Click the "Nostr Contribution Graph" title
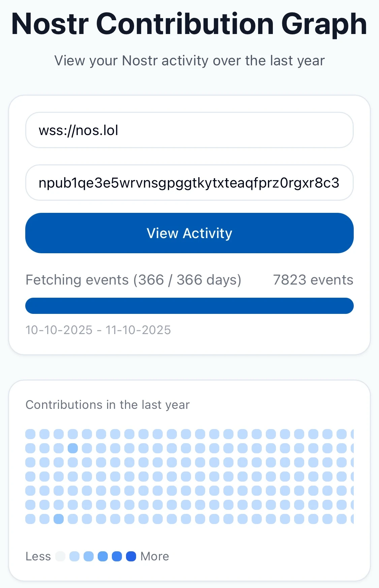379x588 pixels. tap(189, 24)
